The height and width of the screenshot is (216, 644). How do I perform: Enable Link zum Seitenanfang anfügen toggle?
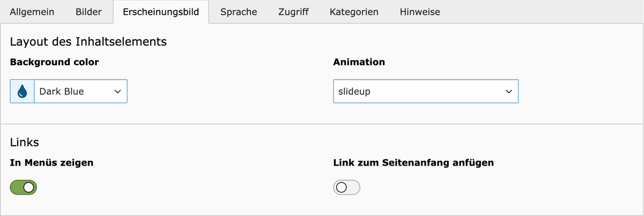(x=347, y=187)
